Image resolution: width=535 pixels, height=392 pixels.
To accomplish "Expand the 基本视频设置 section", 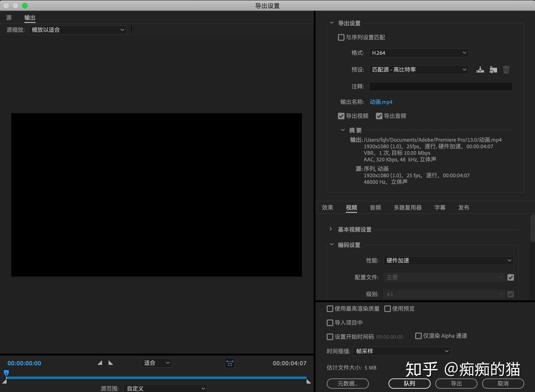I will 330,229.
